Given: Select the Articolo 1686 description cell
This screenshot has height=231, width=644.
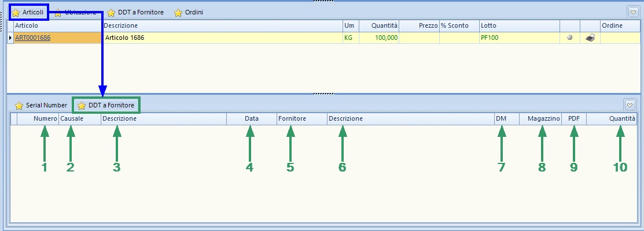Looking at the screenshot, I should [222, 38].
